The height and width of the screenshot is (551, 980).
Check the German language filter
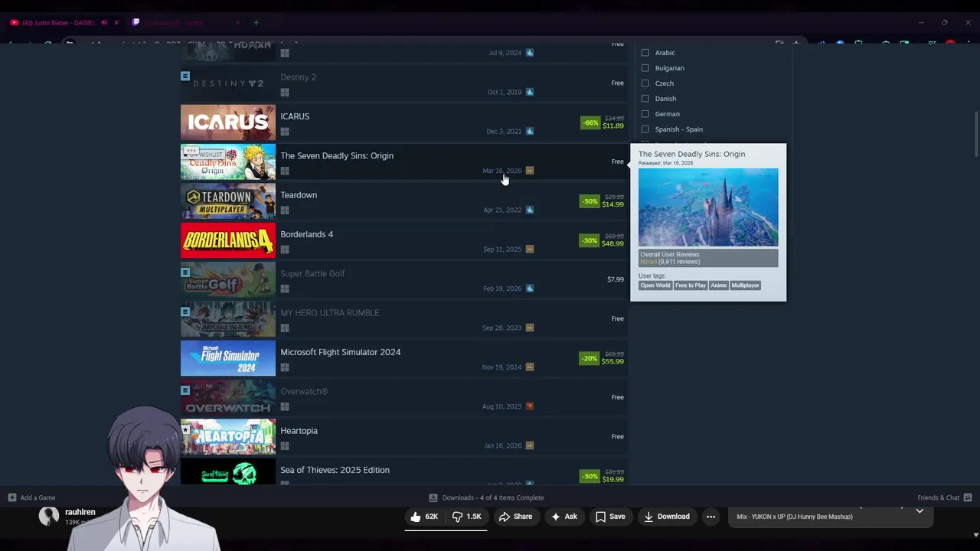[645, 114]
